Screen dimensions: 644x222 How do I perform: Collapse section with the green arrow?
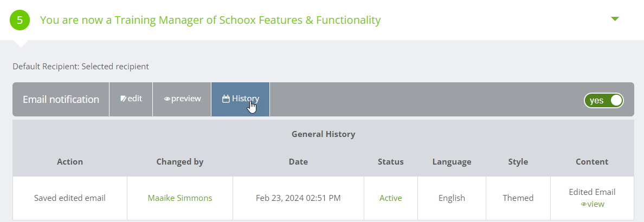click(x=614, y=19)
